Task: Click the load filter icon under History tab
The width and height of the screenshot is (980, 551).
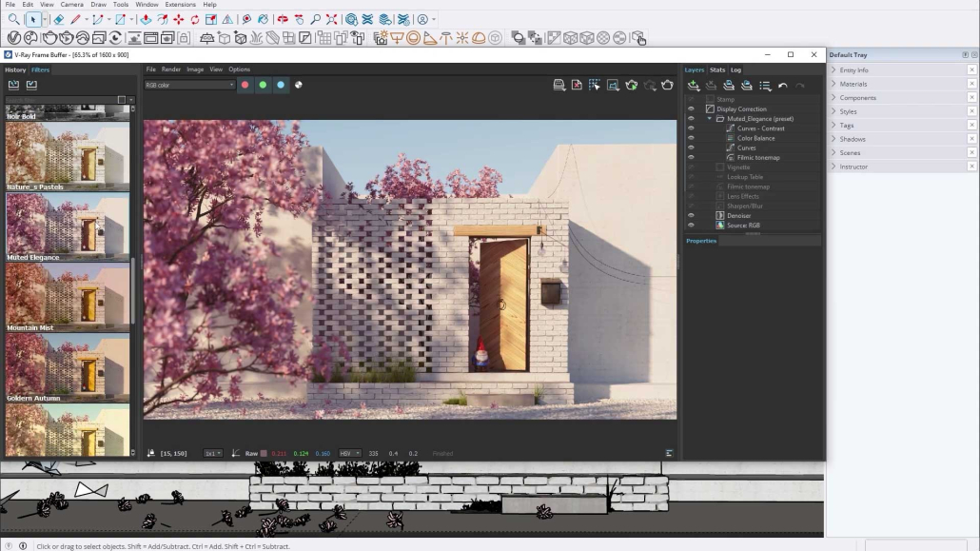Action: [x=13, y=85]
